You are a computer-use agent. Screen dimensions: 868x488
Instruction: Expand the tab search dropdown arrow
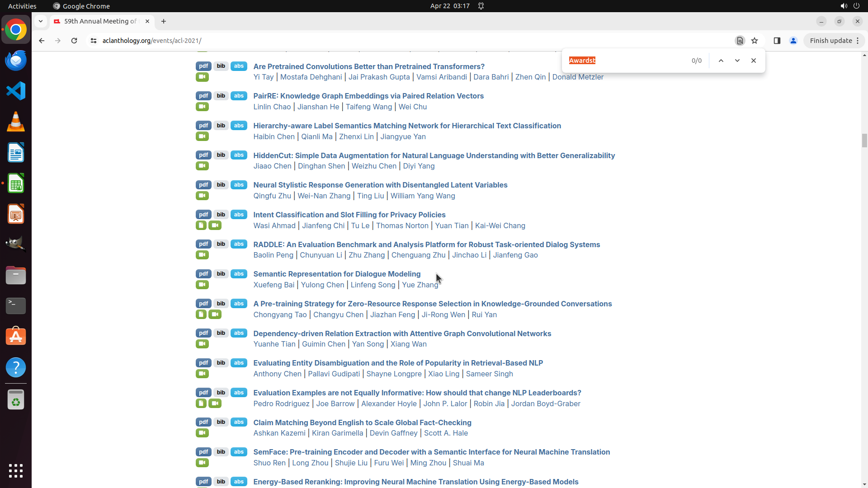[41, 21]
